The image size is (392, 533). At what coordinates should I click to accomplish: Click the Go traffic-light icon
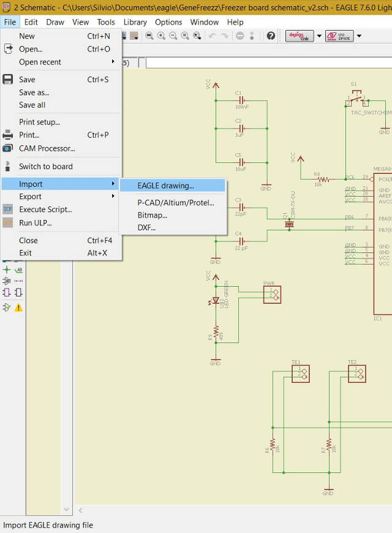tap(252, 36)
